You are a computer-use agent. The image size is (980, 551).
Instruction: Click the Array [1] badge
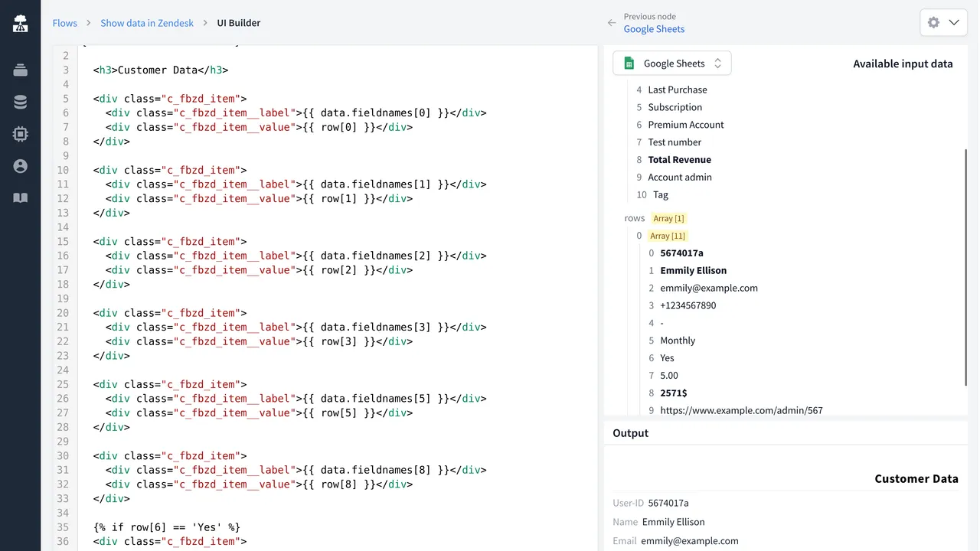668,219
